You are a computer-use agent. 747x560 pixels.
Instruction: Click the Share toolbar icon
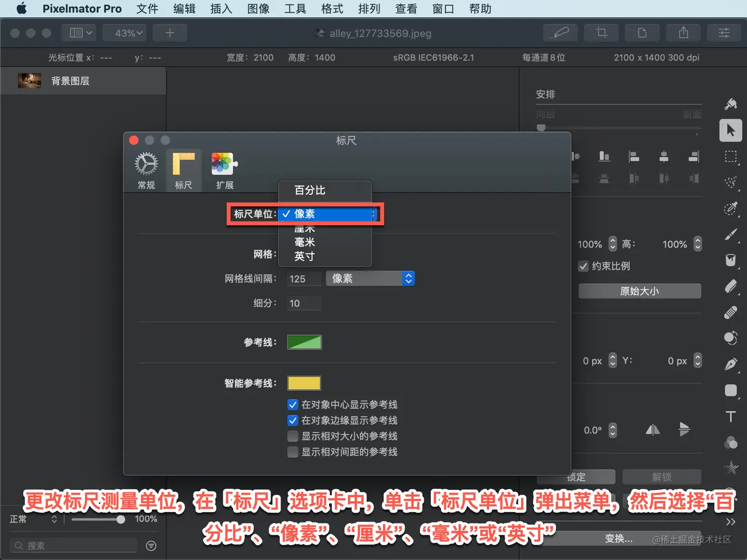point(683,33)
